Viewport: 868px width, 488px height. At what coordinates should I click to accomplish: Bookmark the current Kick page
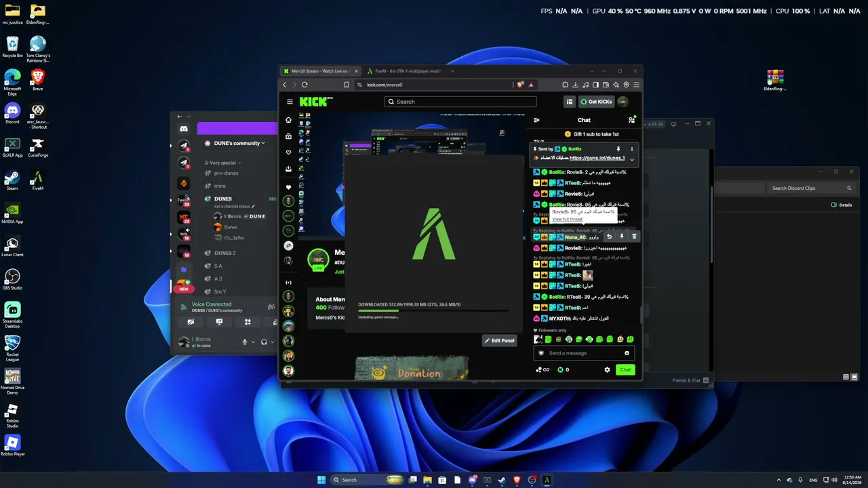tap(347, 85)
